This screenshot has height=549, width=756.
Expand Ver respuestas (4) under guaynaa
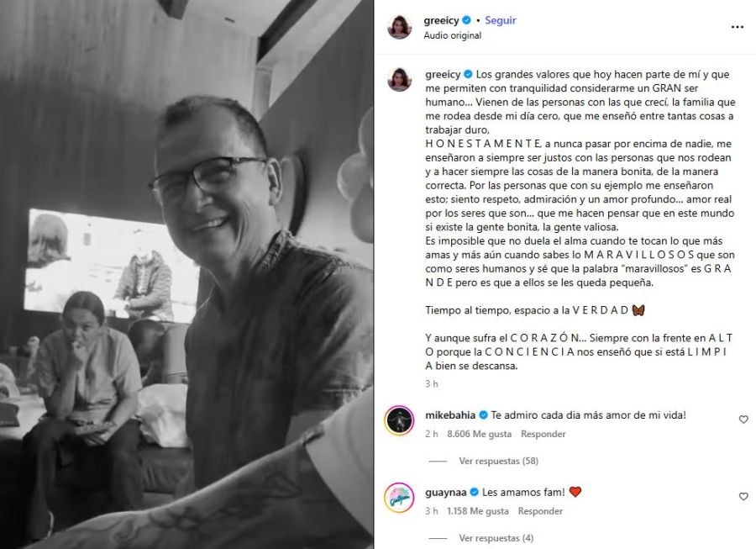tap(496, 538)
